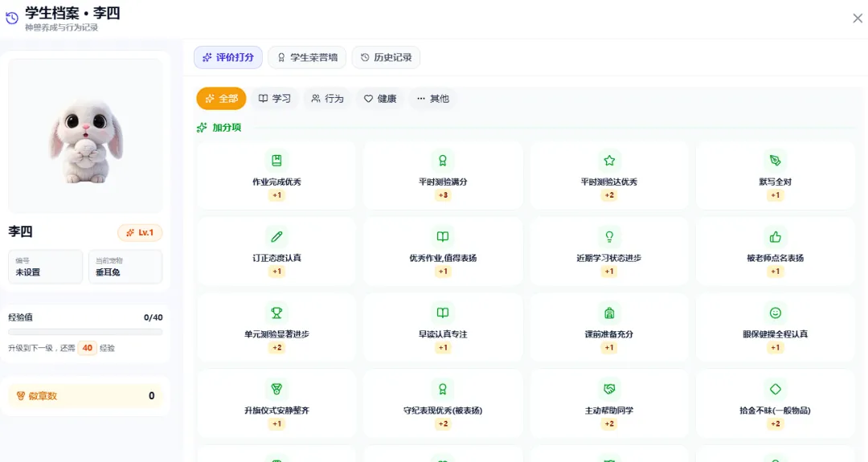This screenshot has width=868, height=462.
Task: Click the star icon on 平时测验达优秀 card
Action: click(x=609, y=161)
